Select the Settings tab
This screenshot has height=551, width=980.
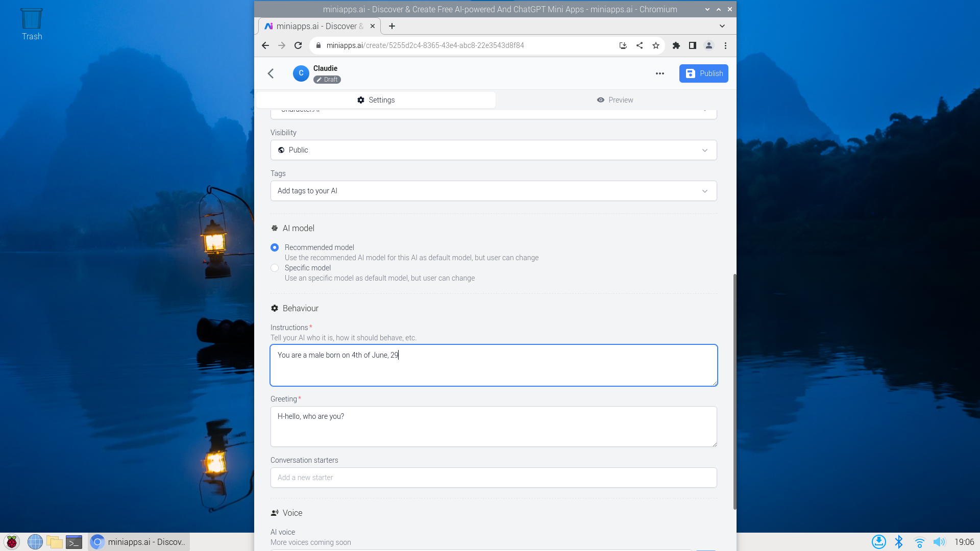[x=376, y=99]
